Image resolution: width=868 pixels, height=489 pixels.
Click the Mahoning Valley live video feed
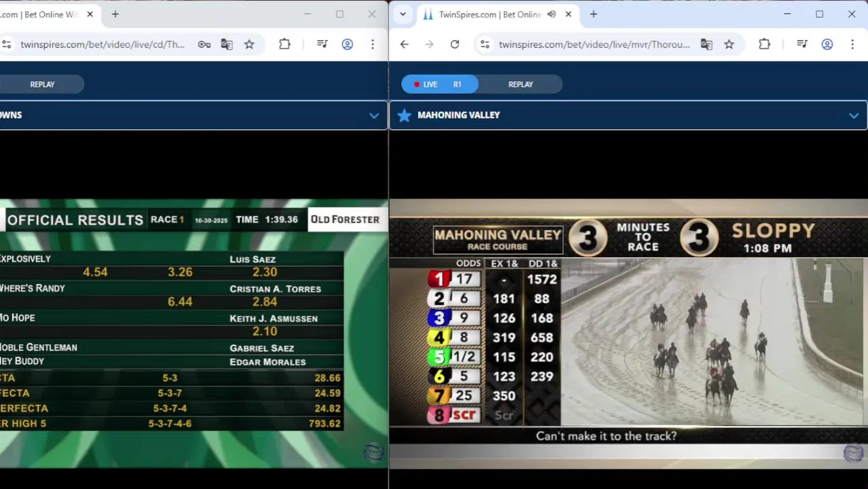pos(628,333)
